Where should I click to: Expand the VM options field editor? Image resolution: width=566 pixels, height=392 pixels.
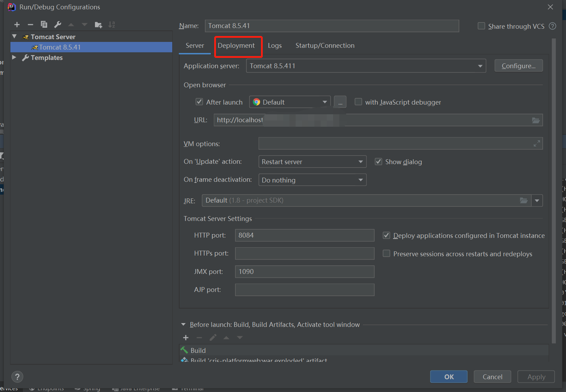pyautogui.click(x=537, y=143)
